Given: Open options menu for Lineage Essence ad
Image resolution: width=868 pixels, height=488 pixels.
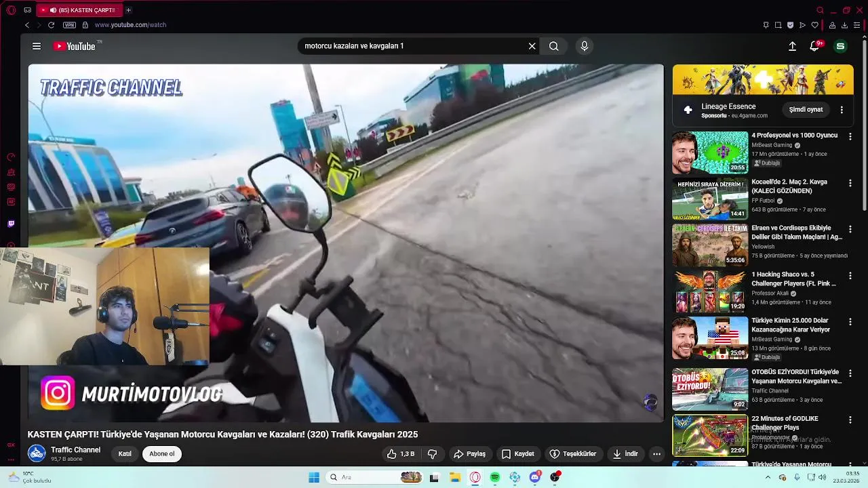Looking at the screenshot, I should tap(842, 110).
